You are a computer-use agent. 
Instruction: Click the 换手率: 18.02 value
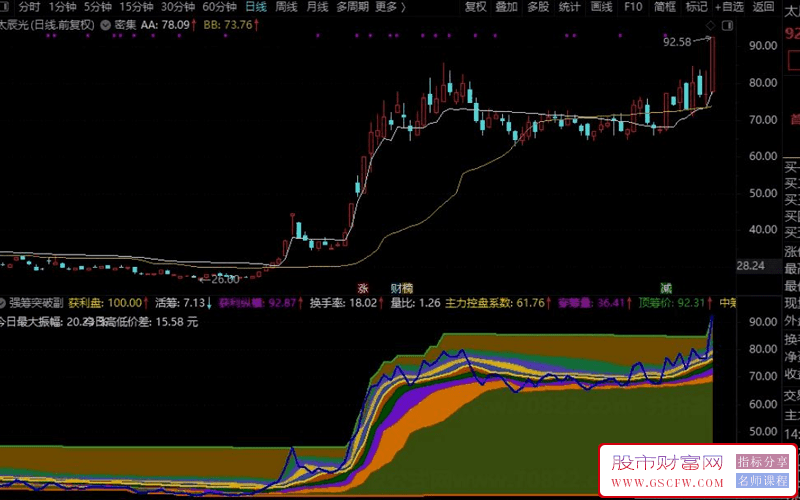tap(347, 303)
